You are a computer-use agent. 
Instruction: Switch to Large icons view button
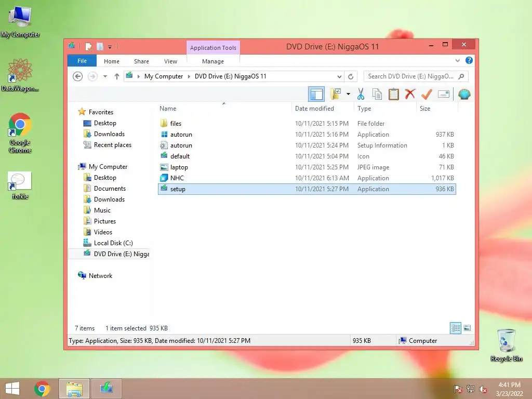point(467,328)
